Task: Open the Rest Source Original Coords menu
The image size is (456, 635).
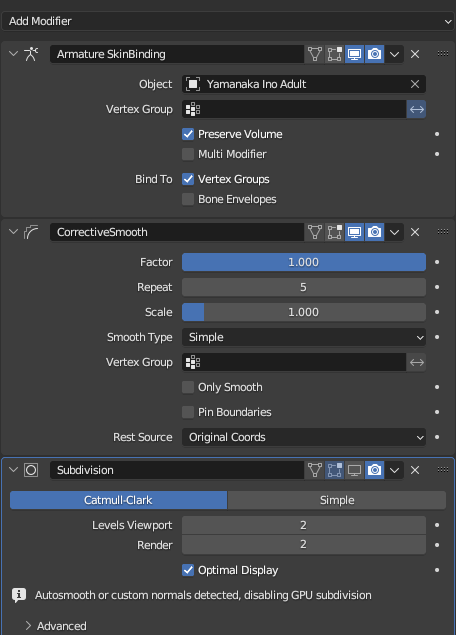Action: (304, 437)
